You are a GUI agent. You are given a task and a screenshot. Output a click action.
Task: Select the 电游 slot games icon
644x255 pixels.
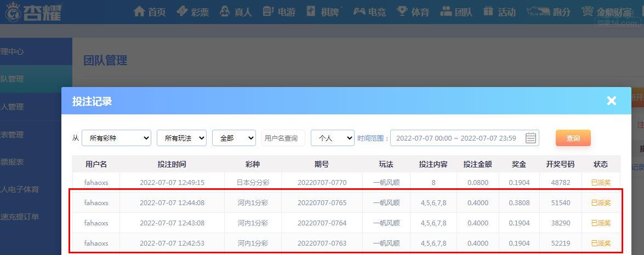click(279, 11)
